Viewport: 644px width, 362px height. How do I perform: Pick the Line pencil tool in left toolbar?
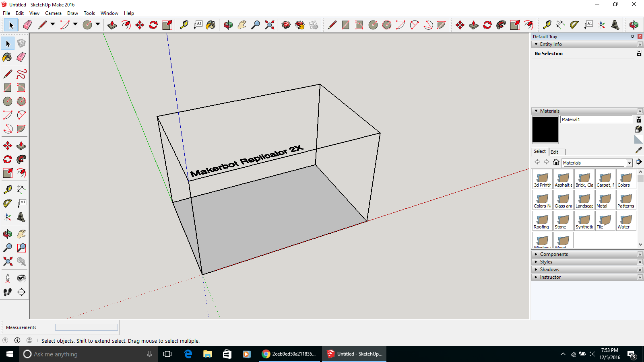coord(8,74)
